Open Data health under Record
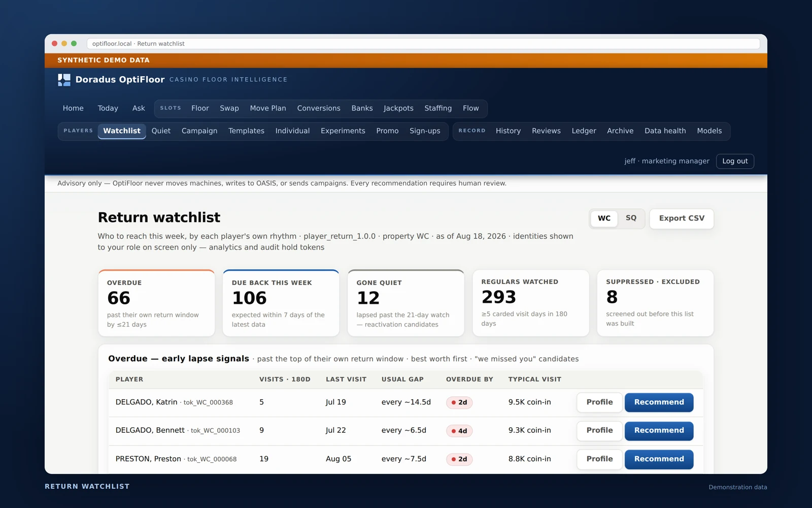The height and width of the screenshot is (508, 812). [x=665, y=131]
